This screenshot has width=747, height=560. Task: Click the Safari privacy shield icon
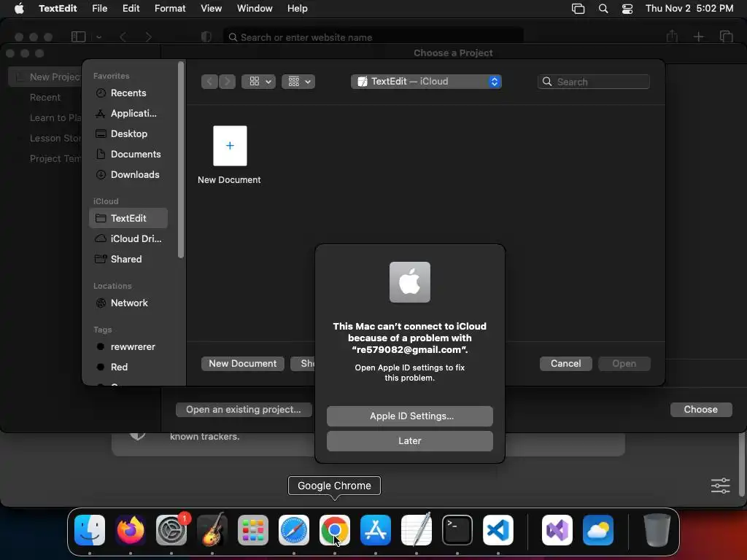(206, 36)
